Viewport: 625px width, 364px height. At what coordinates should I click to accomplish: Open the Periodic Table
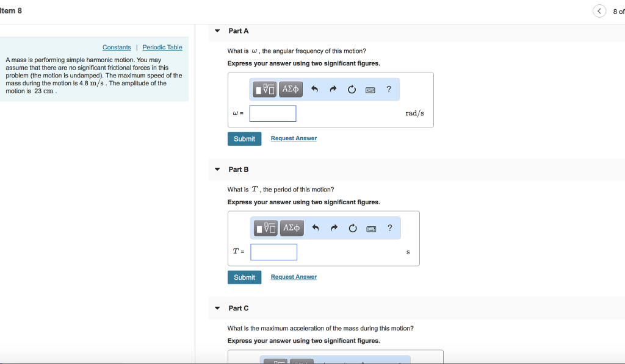(162, 47)
